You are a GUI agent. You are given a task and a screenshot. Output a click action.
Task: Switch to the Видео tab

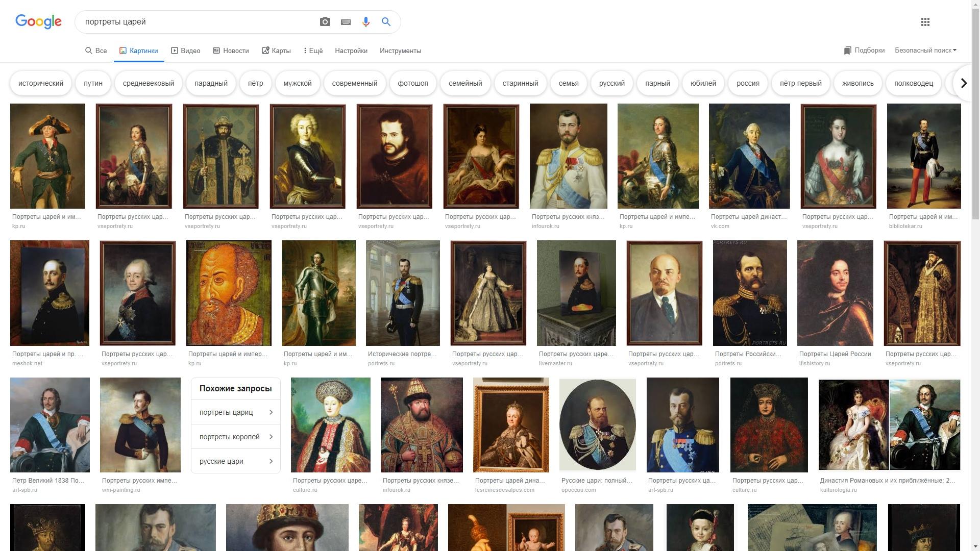pyautogui.click(x=185, y=51)
